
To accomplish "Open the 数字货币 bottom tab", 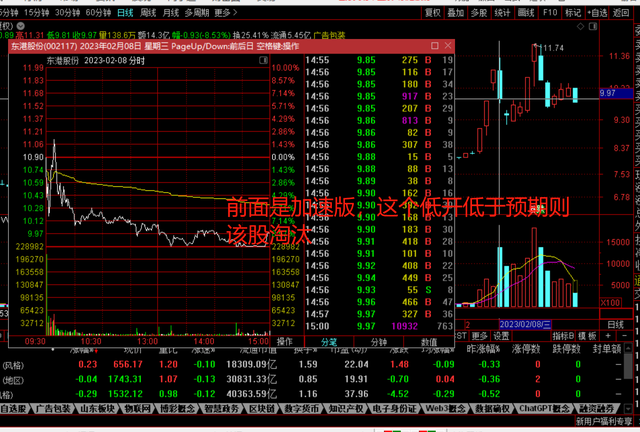I will 302,408.
